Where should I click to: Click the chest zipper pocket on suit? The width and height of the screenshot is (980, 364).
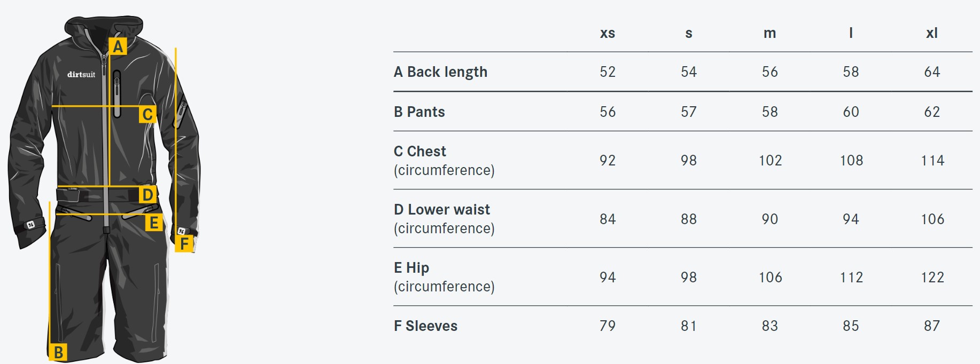click(117, 93)
